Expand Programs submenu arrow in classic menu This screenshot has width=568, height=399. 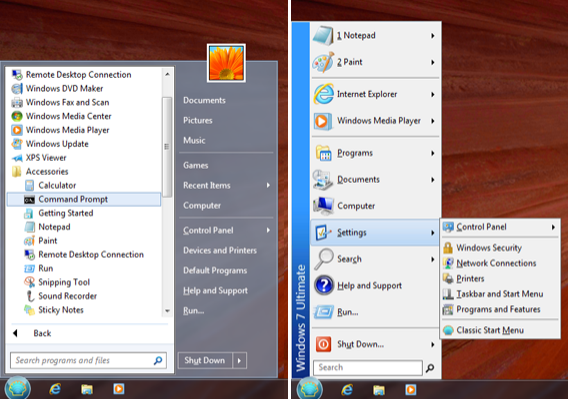(x=433, y=153)
